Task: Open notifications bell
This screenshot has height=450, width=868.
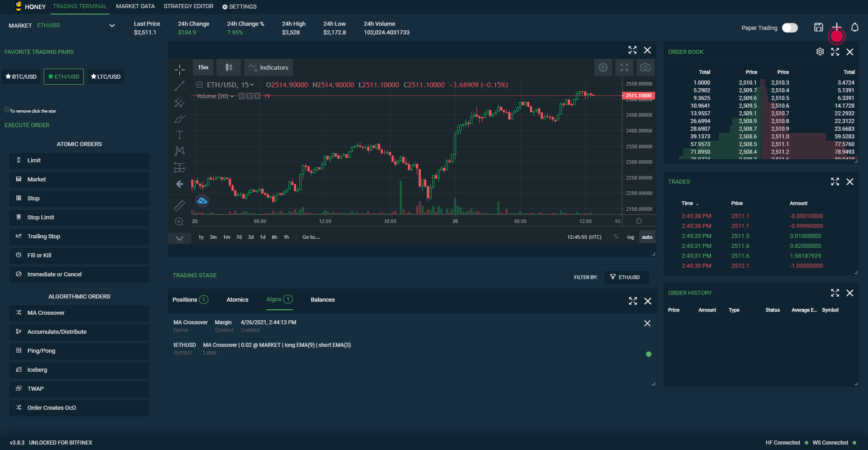Action: [855, 27]
